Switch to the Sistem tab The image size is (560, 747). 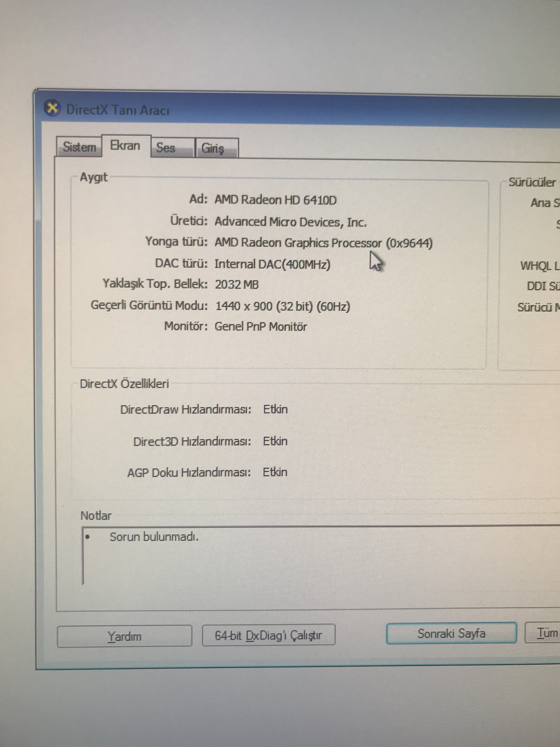click(x=79, y=147)
